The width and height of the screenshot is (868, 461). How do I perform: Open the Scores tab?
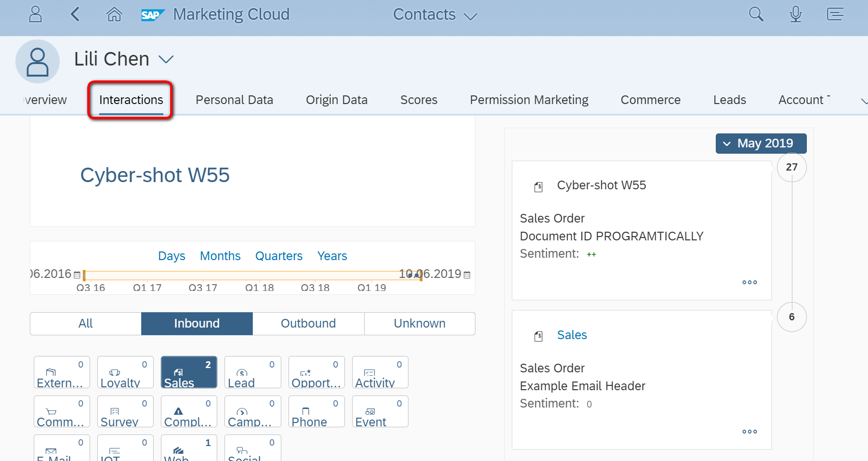coord(419,100)
